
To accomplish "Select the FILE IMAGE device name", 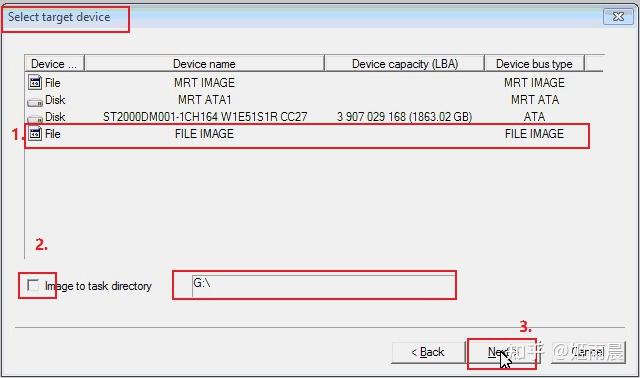I will [x=204, y=133].
